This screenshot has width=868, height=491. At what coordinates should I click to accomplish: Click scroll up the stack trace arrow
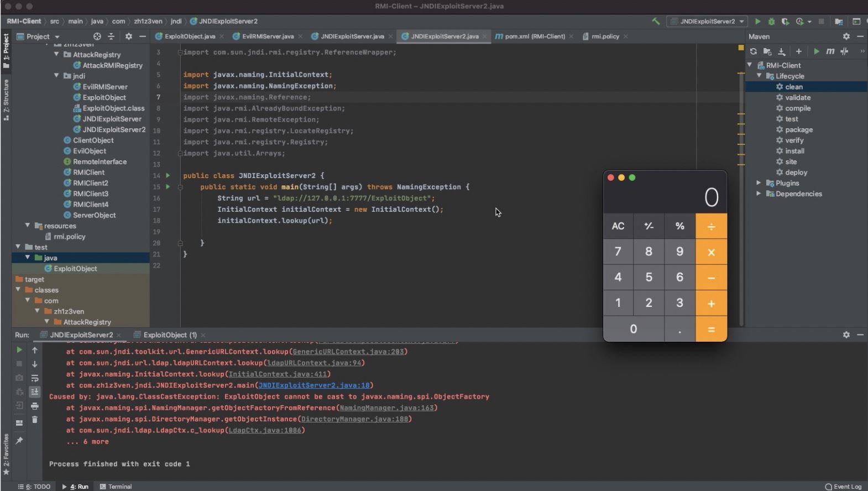(35, 350)
